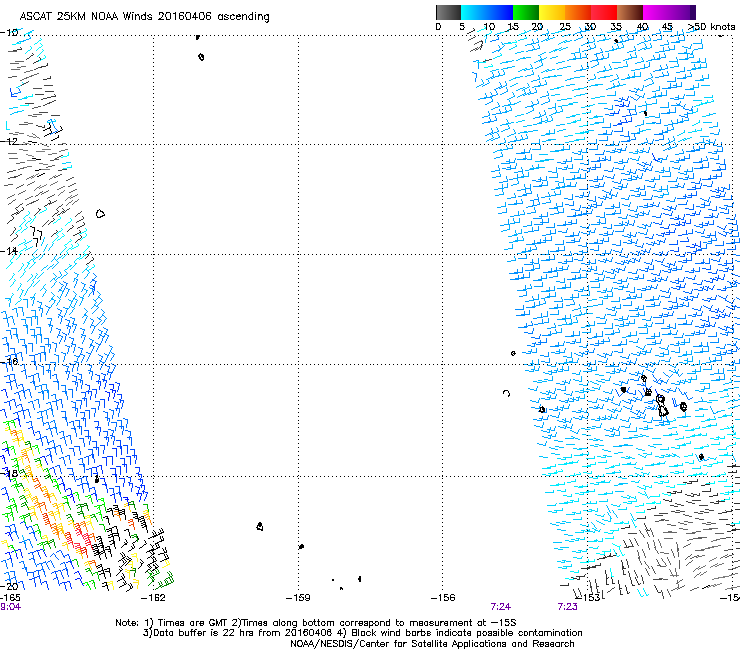
Task: Click the largest island outline near -151.5, -17
Action: (x=662, y=406)
